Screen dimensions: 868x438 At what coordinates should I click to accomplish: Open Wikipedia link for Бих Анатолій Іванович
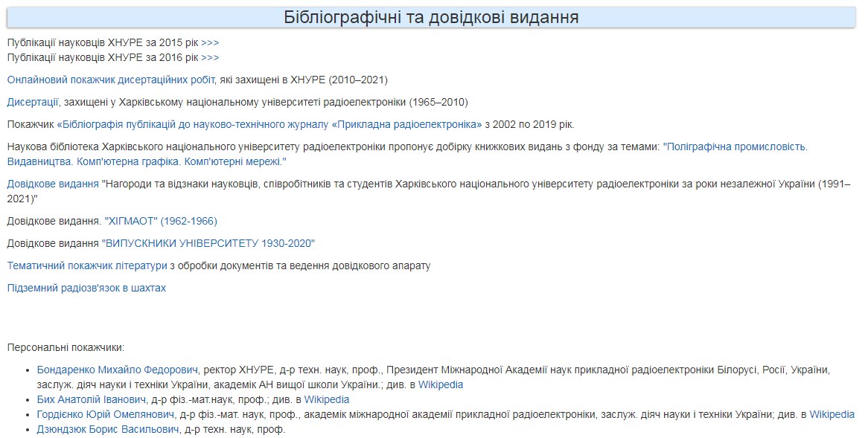coord(327,400)
